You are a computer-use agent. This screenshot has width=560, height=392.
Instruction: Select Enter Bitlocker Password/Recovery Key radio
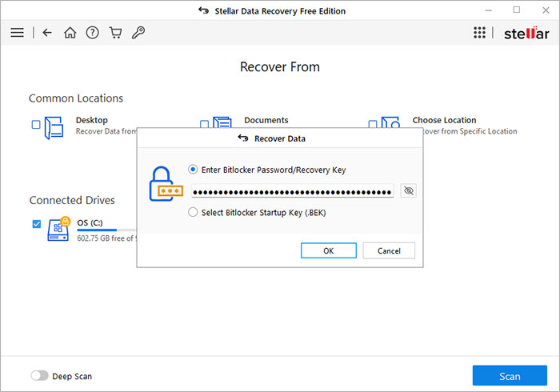coord(193,170)
